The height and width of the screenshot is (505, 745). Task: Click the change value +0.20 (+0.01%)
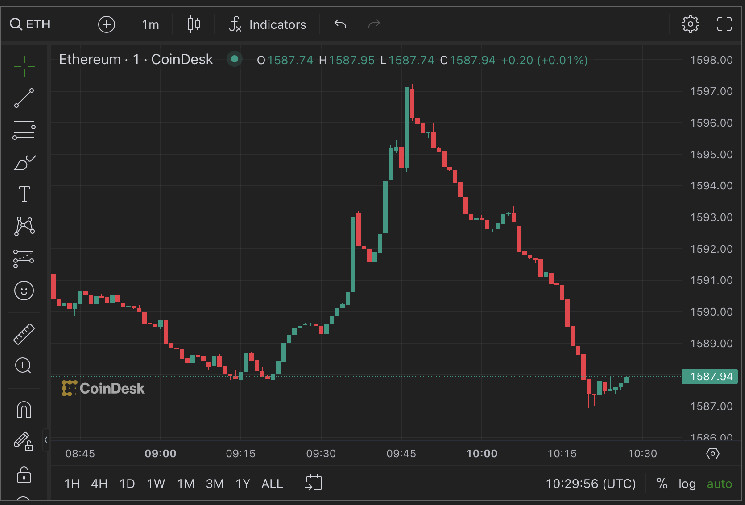coord(544,60)
